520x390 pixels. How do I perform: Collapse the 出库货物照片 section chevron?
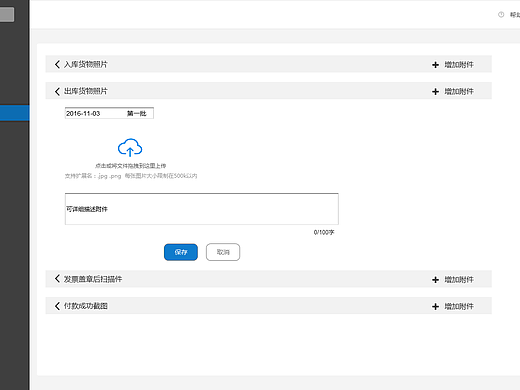coord(57,91)
